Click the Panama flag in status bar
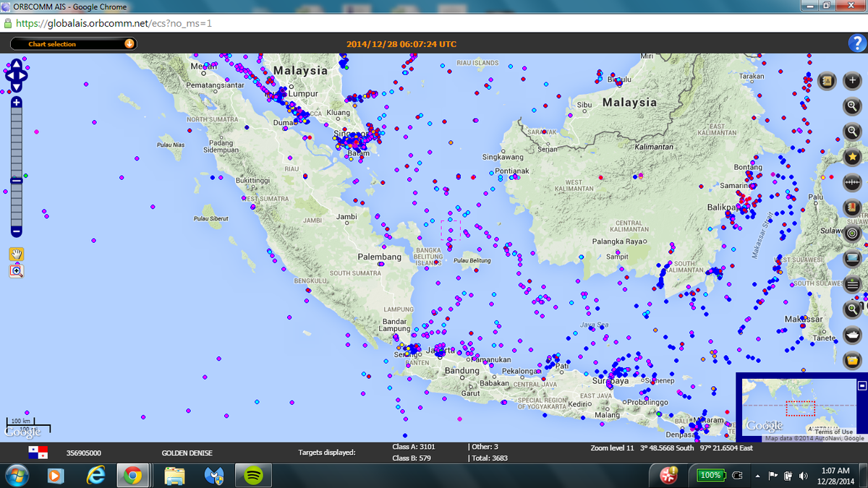 (x=38, y=453)
